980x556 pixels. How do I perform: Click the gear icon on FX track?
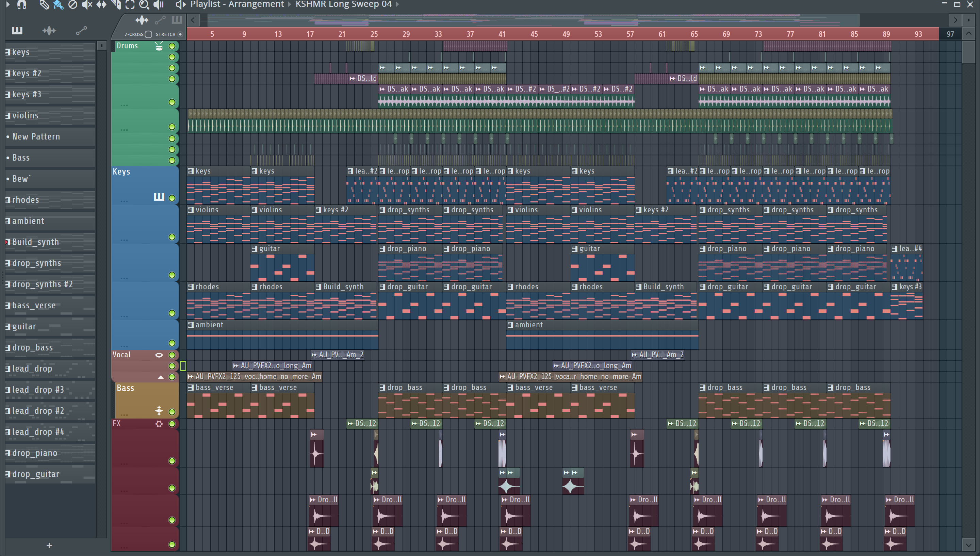pyautogui.click(x=159, y=424)
